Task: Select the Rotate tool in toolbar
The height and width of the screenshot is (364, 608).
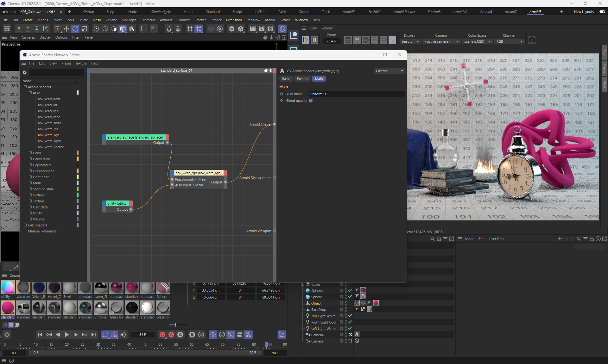Action: point(75,29)
